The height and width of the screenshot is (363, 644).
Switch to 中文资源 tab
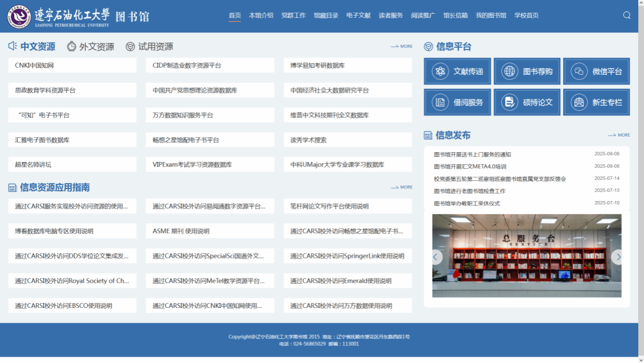coord(38,47)
